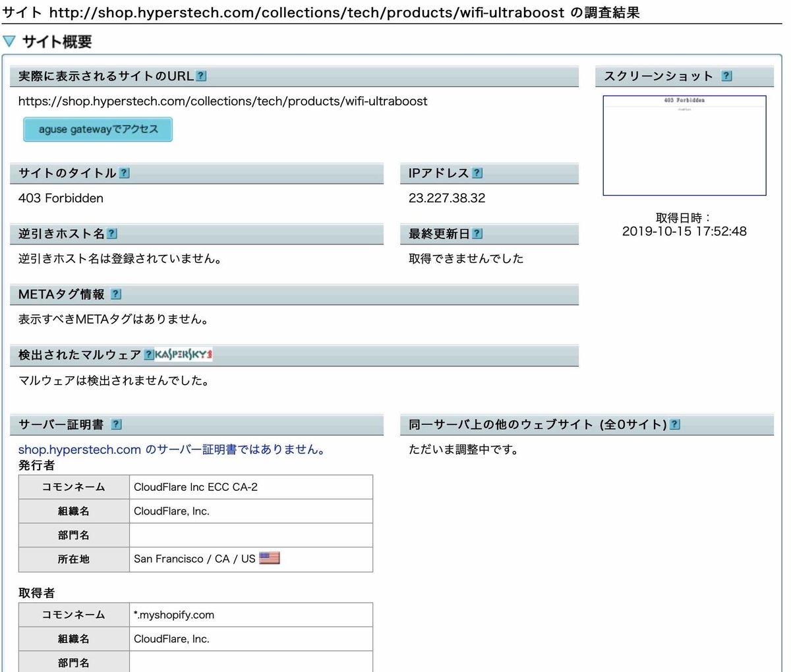
Task: Open help for 同一サーバ上の他のウェブサイト
Action: (674, 424)
